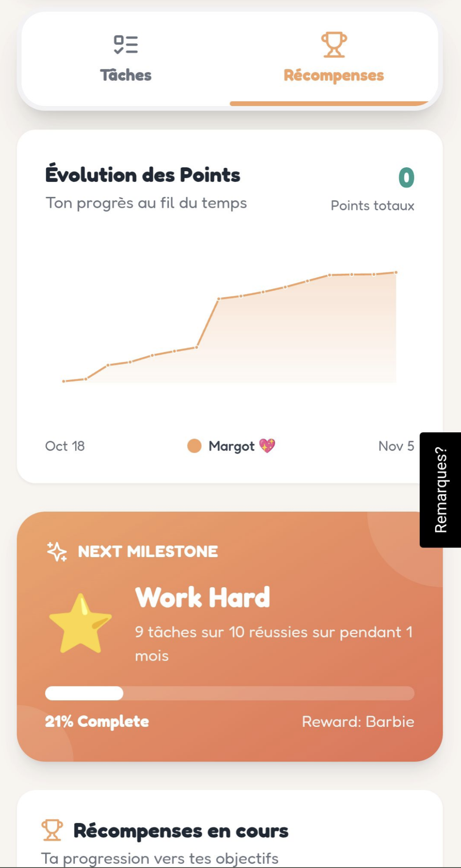Toggle the Margot series legend dot
Viewport: 461px width, 868px height.
pos(194,446)
